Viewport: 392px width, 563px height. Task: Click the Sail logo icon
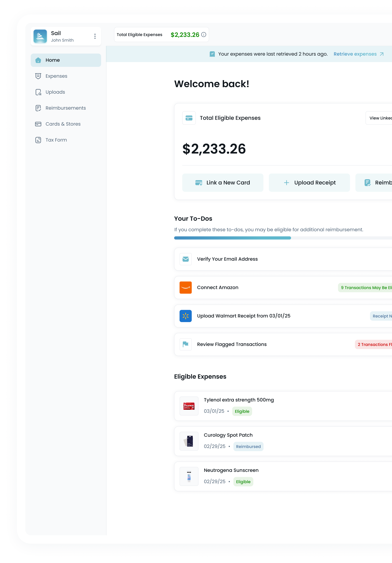(x=40, y=36)
